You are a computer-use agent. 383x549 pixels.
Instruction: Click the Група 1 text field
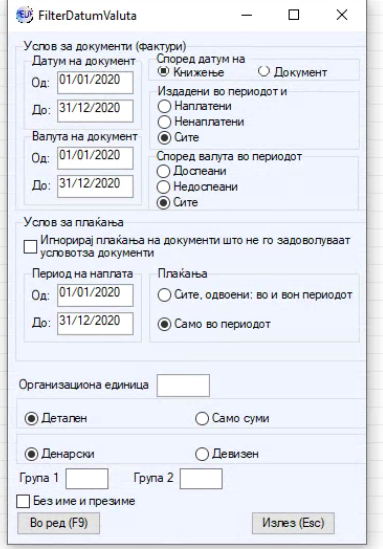[87, 479]
